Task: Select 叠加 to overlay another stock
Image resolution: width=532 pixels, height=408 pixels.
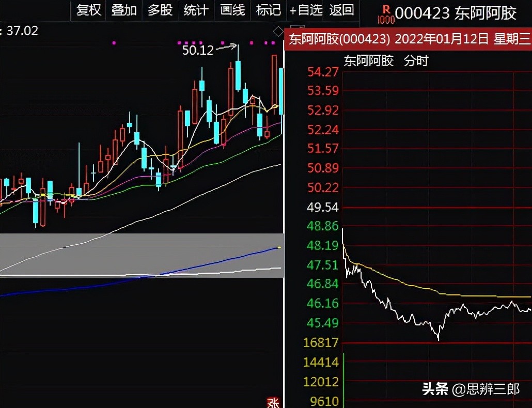Action: click(x=124, y=10)
